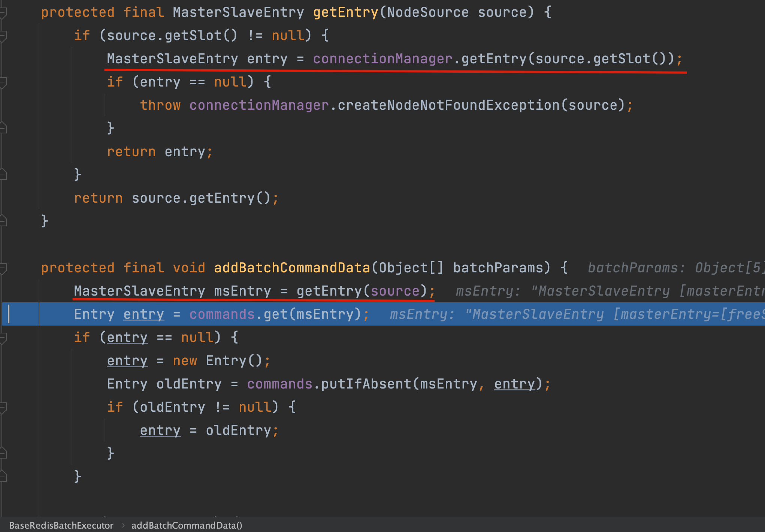
Task: Fold the 'if (entry == null)' throw block
Action: click(x=3, y=82)
